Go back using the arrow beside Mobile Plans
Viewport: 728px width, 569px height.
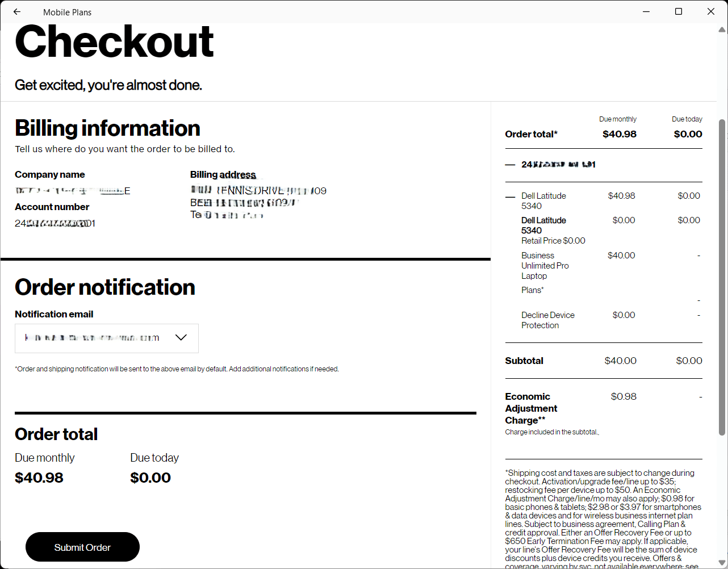[17, 12]
